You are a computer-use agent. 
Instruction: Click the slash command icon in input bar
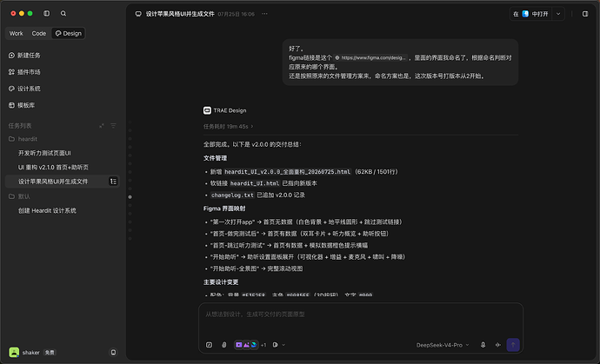click(209, 345)
